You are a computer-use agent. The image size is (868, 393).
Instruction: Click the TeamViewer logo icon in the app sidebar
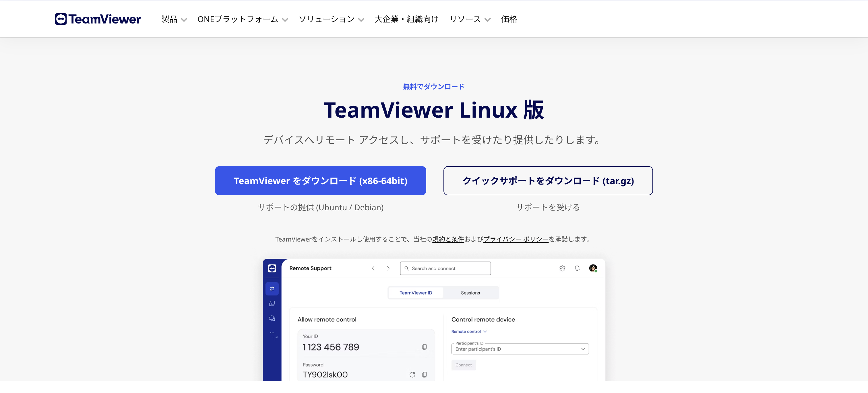[272, 269]
